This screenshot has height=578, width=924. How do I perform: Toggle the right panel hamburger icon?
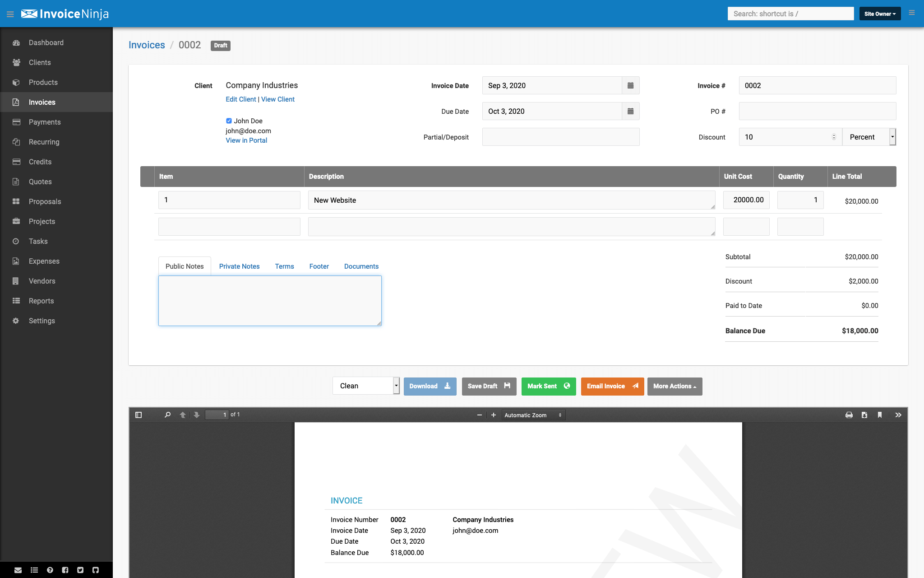(x=911, y=13)
